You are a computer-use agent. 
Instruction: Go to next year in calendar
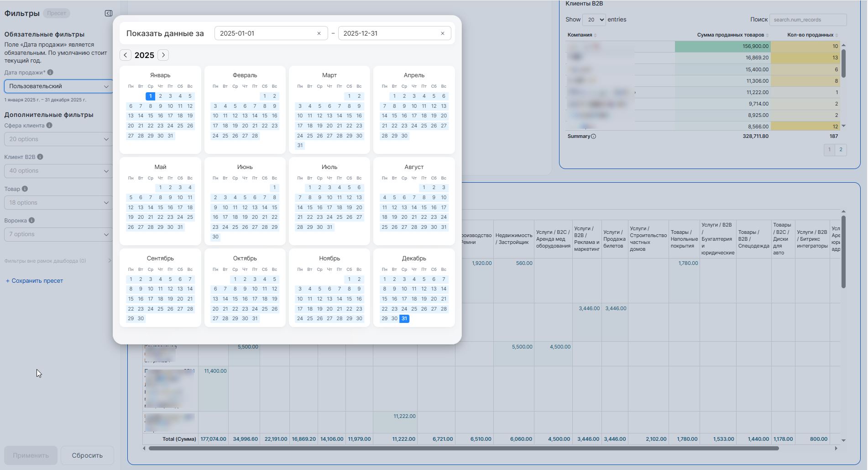tap(163, 55)
